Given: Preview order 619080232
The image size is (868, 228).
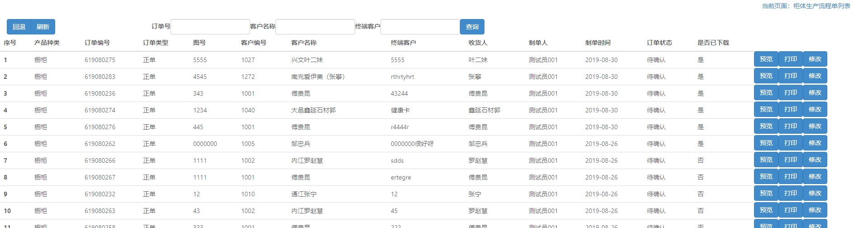Looking at the screenshot, I should 766,193.
